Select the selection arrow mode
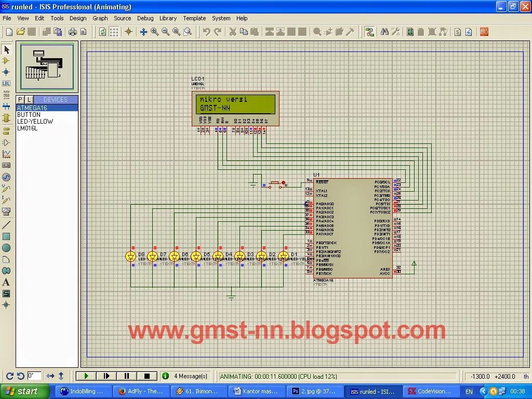 (x=6, y=50)
